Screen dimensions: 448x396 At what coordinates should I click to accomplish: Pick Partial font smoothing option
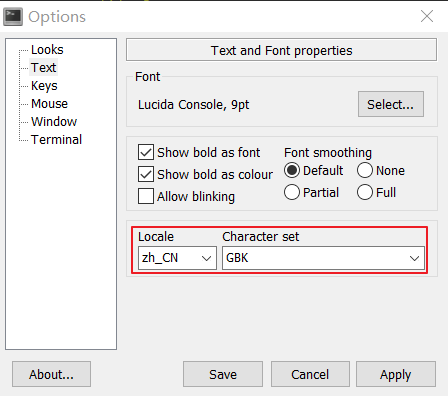click(x=292, y=192)
